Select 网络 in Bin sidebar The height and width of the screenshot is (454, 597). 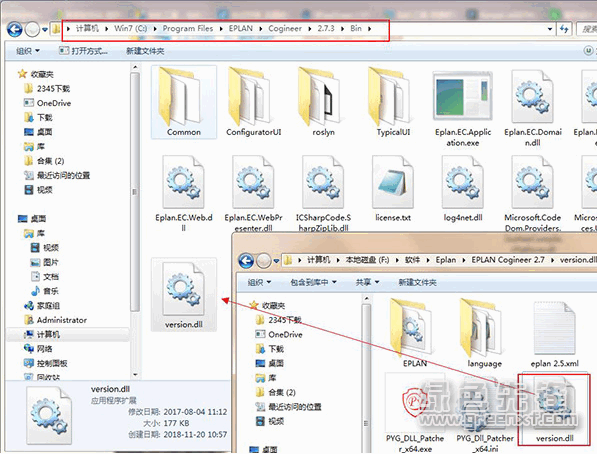click(x=38, y=349)
